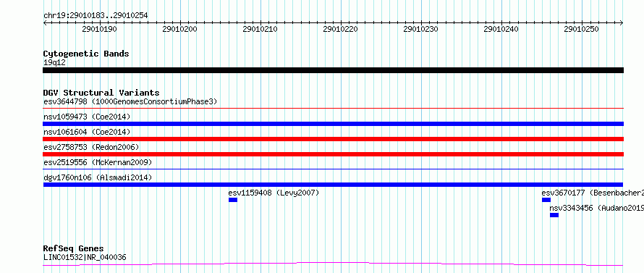This screenshot has width=644, height=273.
Task: Click the esv2758753 (Redon2006) red bar
Action: pyautogui.click(x=333, y=154)
